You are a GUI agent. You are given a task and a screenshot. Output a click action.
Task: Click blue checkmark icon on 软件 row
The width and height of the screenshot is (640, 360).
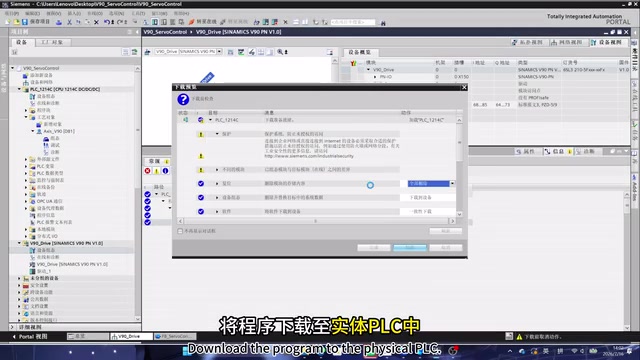(201, 211)
